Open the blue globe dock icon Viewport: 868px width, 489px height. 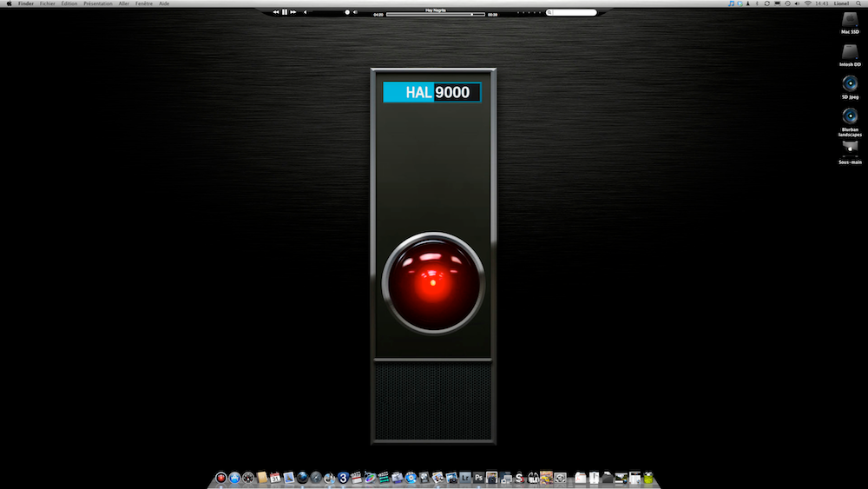pos(302,478)
